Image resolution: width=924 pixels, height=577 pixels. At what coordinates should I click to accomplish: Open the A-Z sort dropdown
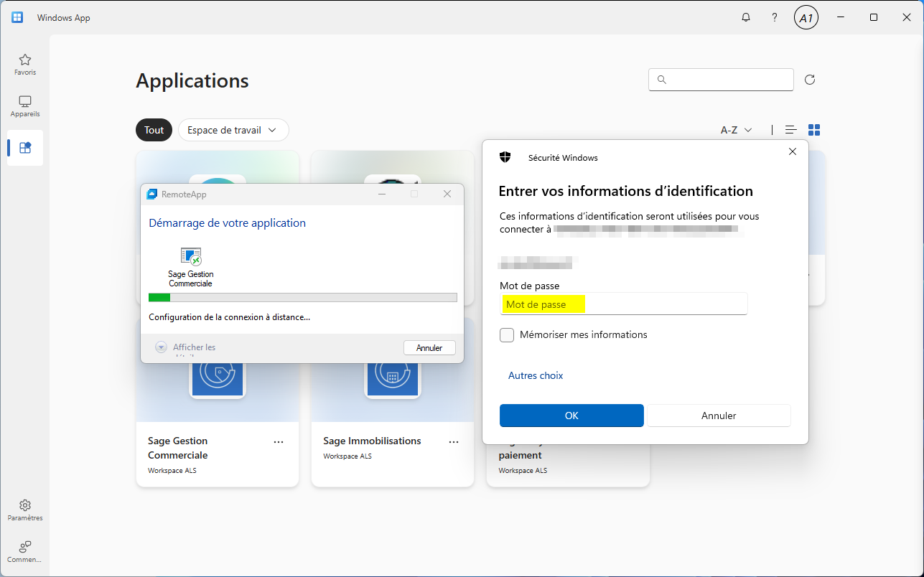tap(737, 130)
